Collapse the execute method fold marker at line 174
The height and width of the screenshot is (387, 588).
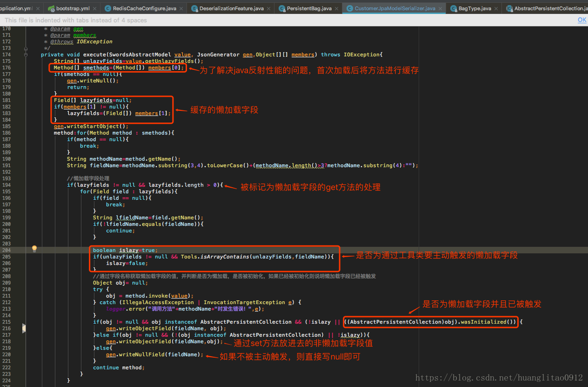pos(26,54)
